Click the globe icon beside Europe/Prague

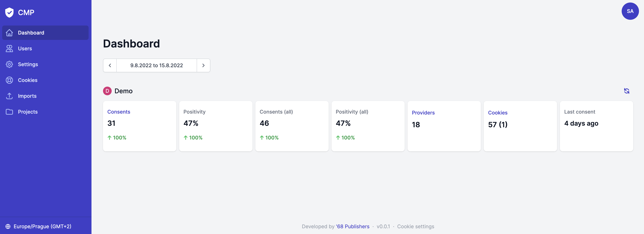(8, 226)
